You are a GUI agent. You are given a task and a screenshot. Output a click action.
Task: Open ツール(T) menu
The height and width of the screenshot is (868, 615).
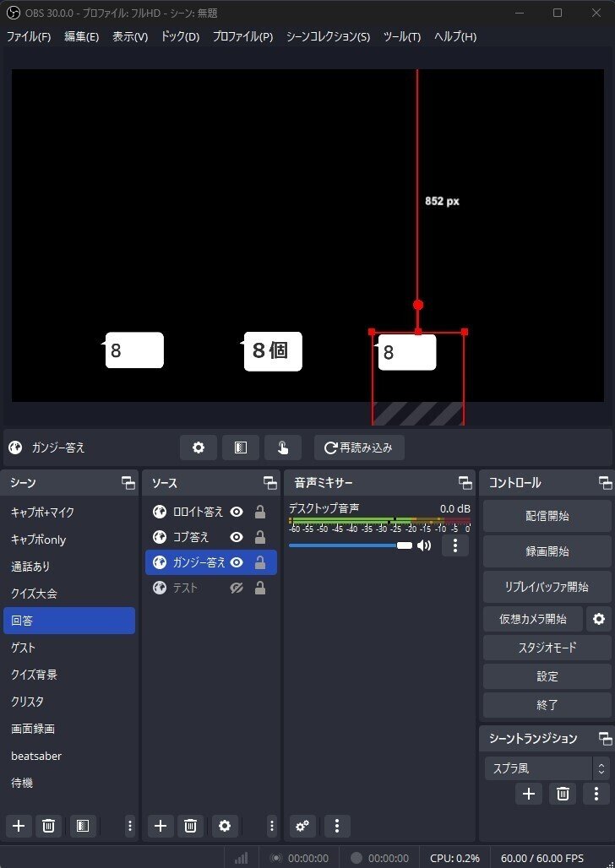coord(402,36)
